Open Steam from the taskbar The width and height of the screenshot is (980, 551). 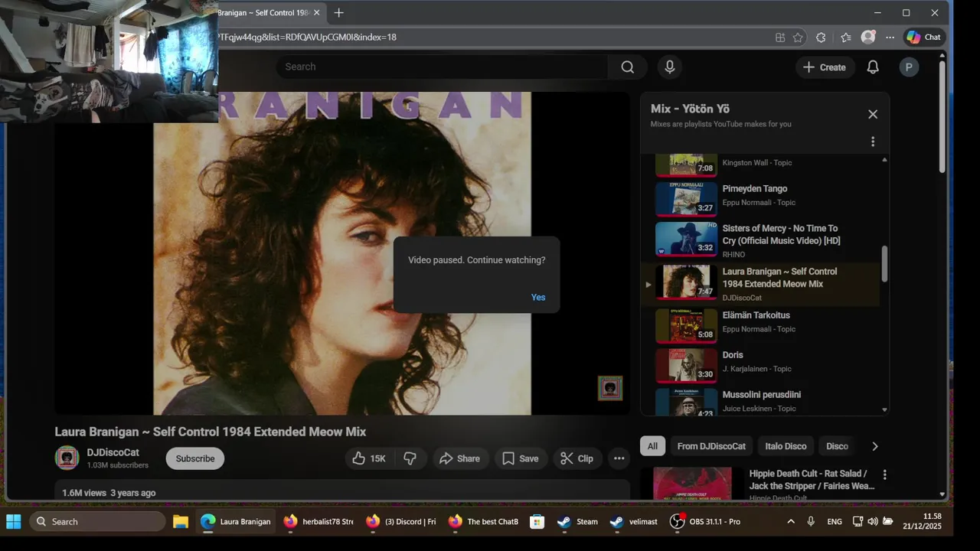tap(579, 522)
